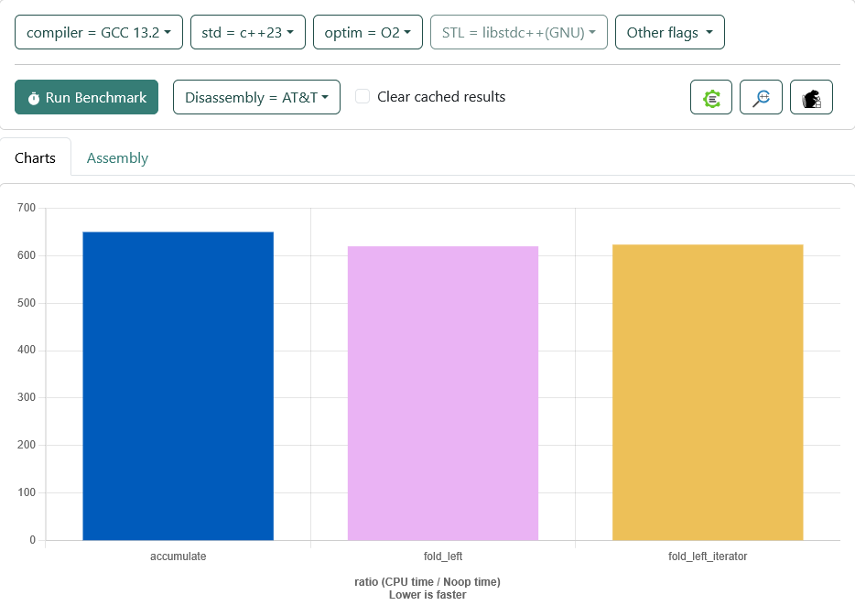Expand the Other flags menu
The width and height of the screenshot is (855, 616).
click(x=669, y=32)
